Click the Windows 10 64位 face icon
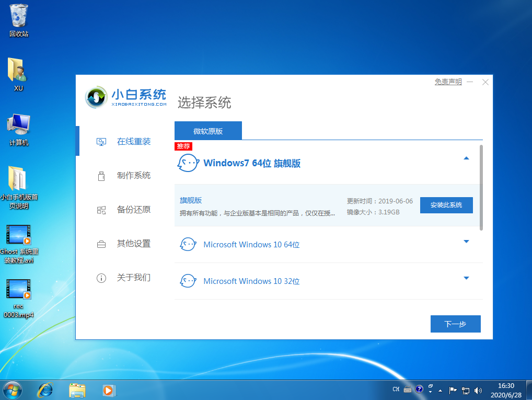Screen dimensions: 532x400 click(x=188, y=244)
